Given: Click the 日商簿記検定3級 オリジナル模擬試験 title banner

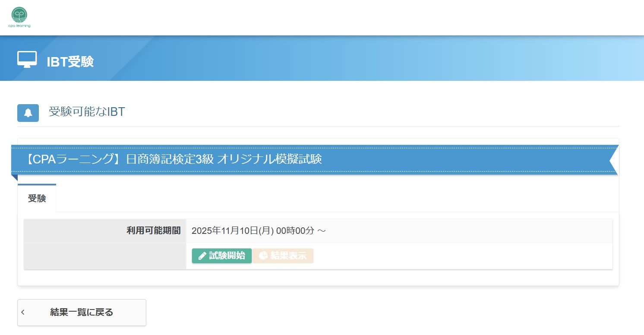Looking at the screenshot, I should (315, 160).
